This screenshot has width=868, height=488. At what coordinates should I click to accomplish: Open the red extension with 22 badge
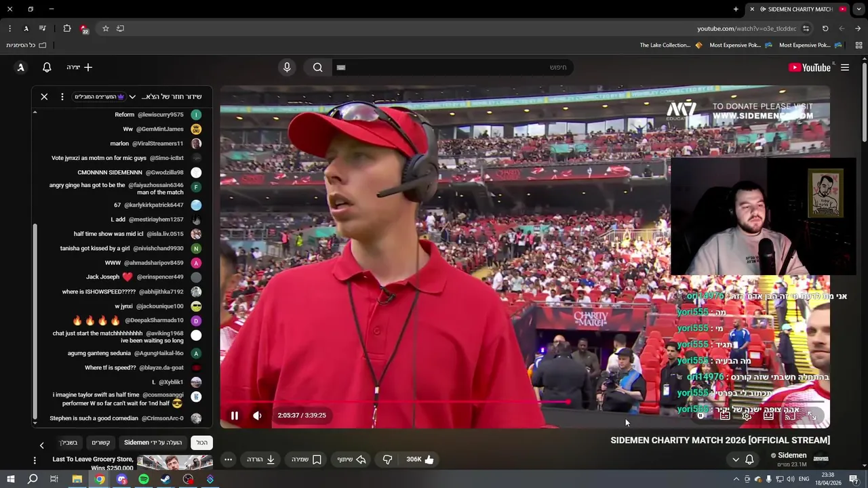pos(84,29)
